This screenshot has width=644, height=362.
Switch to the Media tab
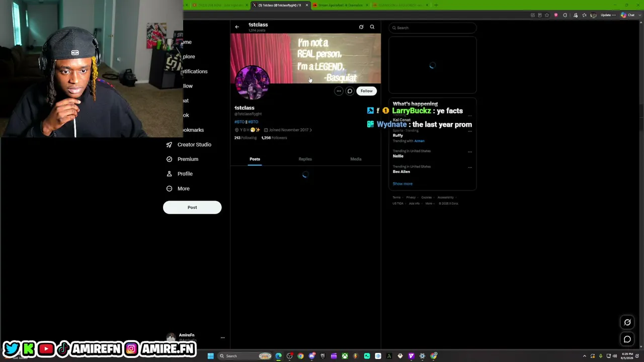(356, 159)
